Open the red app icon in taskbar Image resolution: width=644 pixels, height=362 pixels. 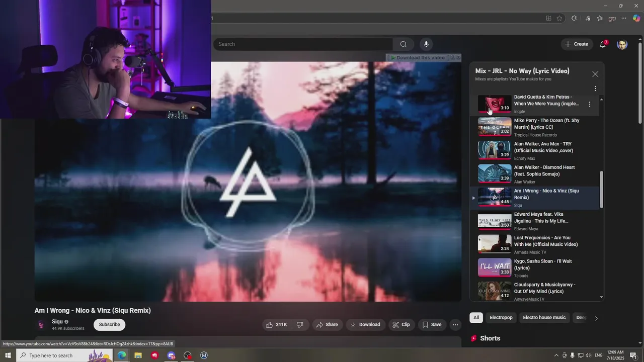click(x=154, y=355)
